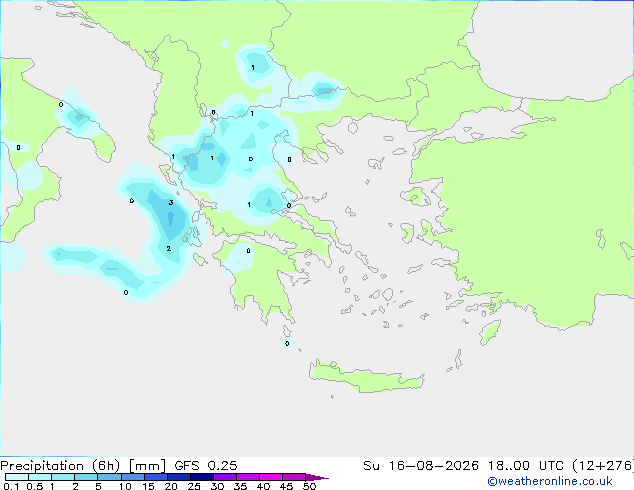Viewport: 634px width, 490px height.
Task: Click the '30' legend scale label
Action: click(217, 486)
